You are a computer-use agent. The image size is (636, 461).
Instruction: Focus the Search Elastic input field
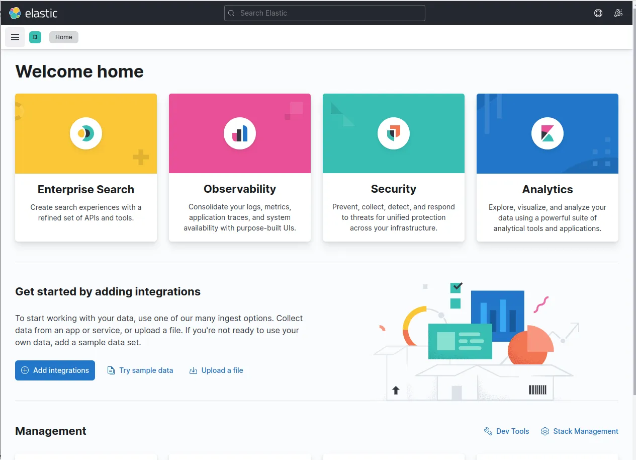324,13
